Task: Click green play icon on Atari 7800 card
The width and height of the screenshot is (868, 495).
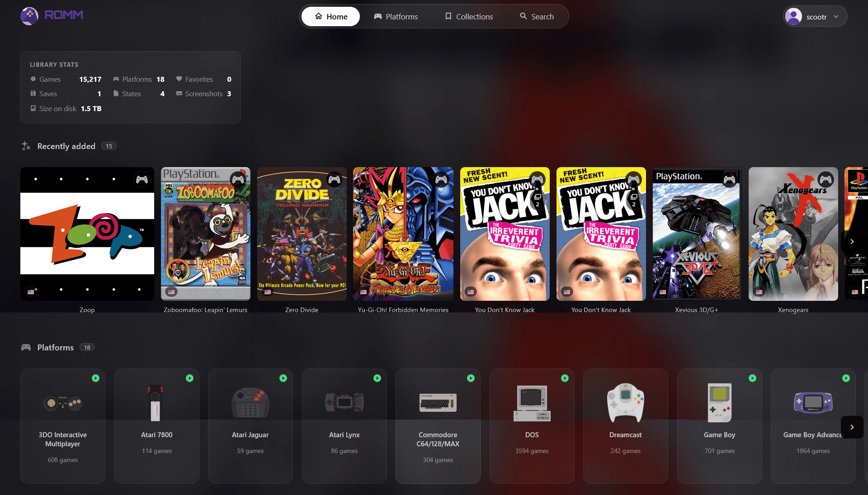Action: [x=189, y=378]
